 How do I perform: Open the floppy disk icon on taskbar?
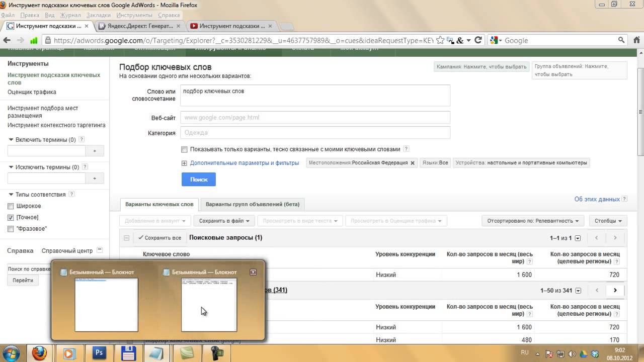128,353
